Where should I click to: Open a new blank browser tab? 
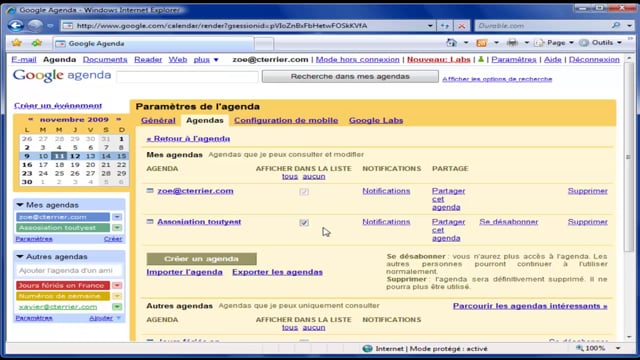click(264, 43)
